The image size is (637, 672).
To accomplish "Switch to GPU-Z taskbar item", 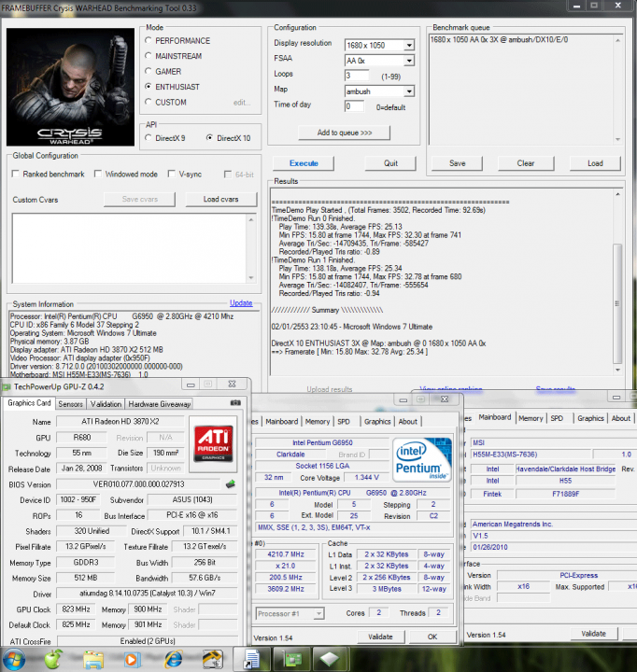I will click(x=291, y=659).
